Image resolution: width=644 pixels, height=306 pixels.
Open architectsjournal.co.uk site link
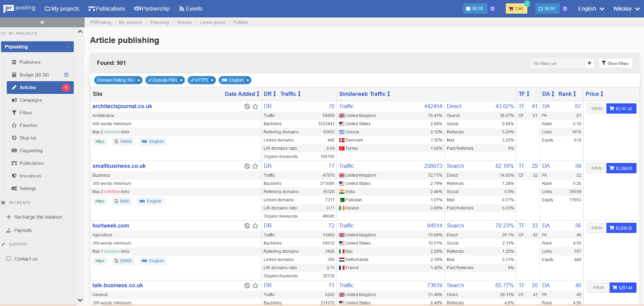(122, 106)
